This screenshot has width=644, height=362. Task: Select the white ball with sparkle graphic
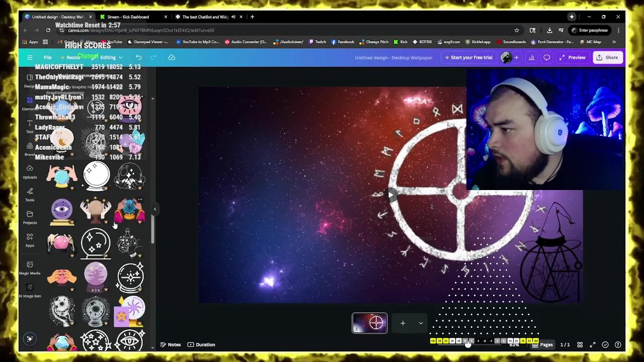[x=96, y=176]
